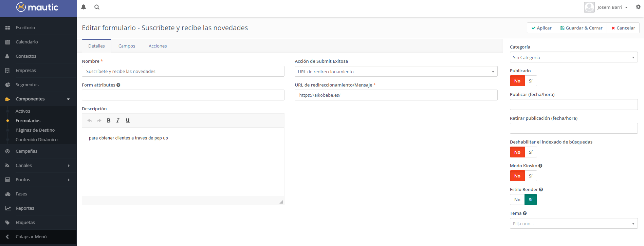Click the URL de redireccionamiento field

[396, 95]
